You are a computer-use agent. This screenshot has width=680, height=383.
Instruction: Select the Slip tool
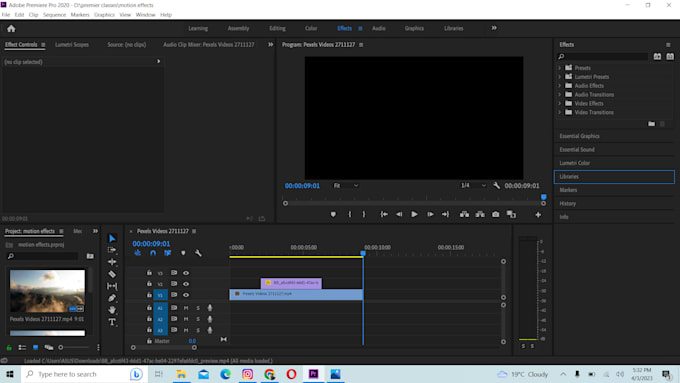coord(112,286)
